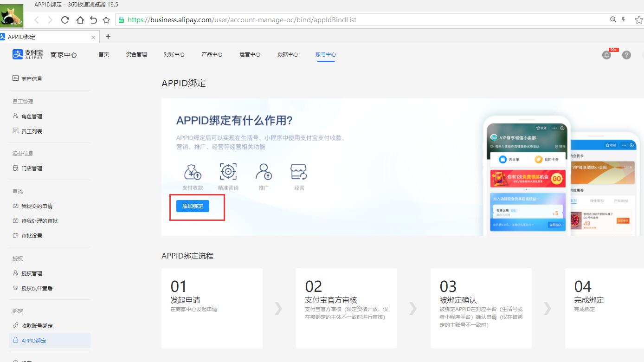
Task: Click the zoom magnifier icon in address bar
Action: point(613,19)
